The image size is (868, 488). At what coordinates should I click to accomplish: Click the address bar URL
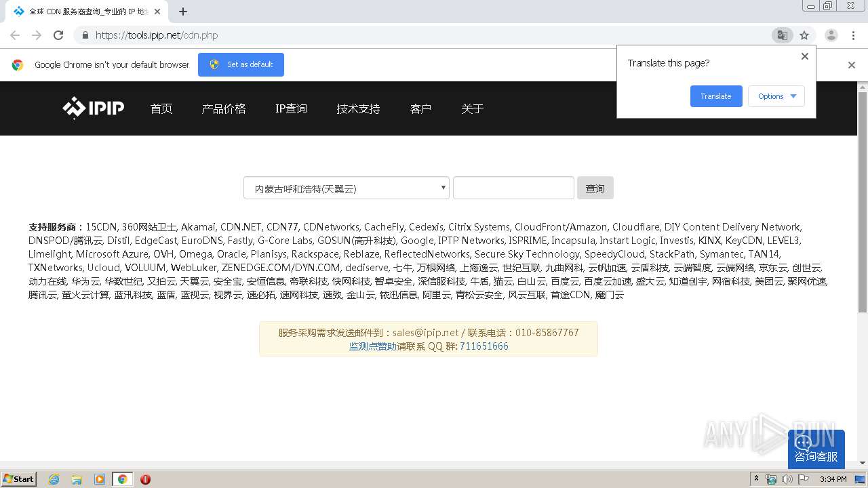pos(157,35)
